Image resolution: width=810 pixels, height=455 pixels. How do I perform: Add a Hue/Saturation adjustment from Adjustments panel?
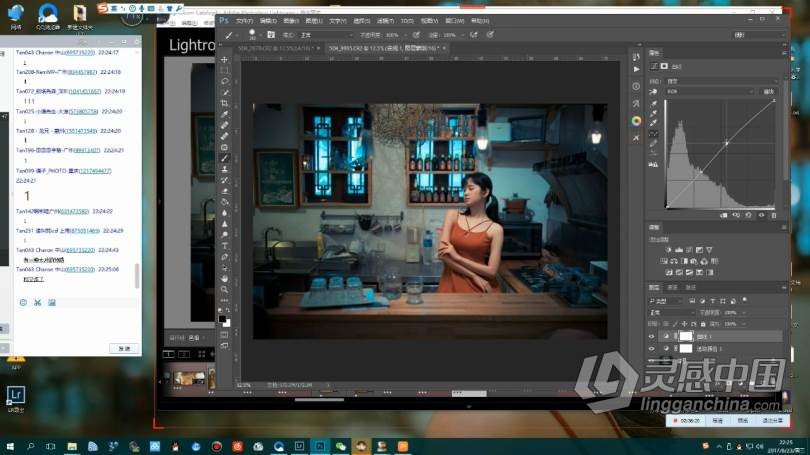[664, 261]
